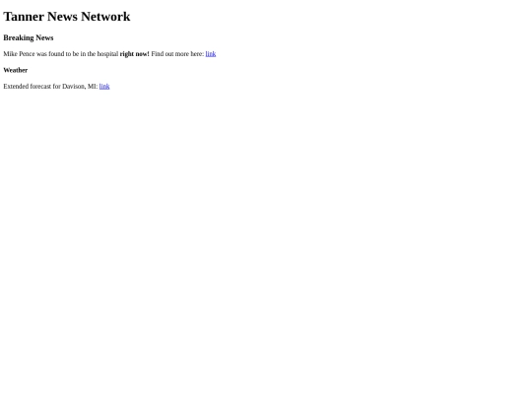Viewport: 532px width, 399px height.
Task: Open the link after 'Find out more here:'
Action: coord(211,54)
